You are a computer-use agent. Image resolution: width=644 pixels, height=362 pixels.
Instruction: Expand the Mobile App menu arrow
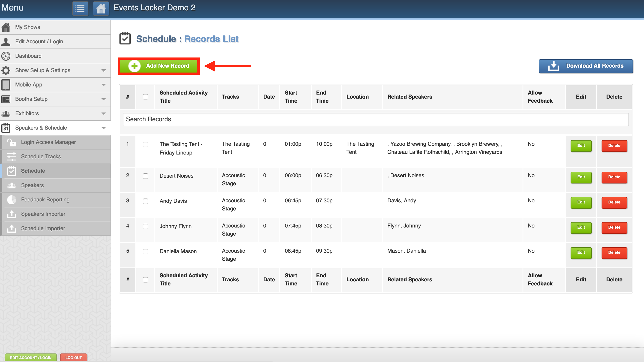104,85
